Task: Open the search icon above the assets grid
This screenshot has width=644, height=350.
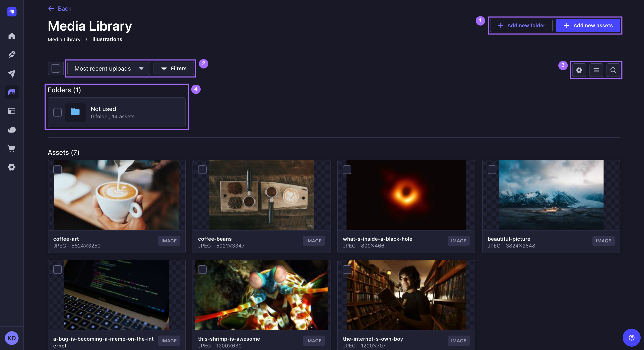Action: [x=613, y=70]
